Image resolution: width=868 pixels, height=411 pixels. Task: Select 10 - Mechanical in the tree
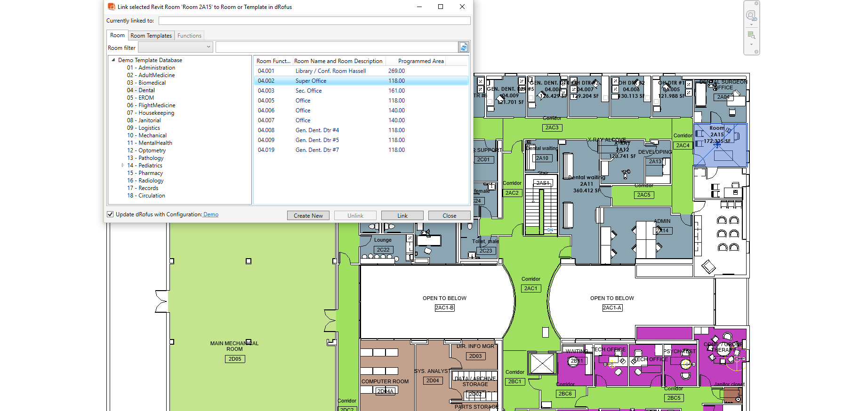[x=146, y=135]
